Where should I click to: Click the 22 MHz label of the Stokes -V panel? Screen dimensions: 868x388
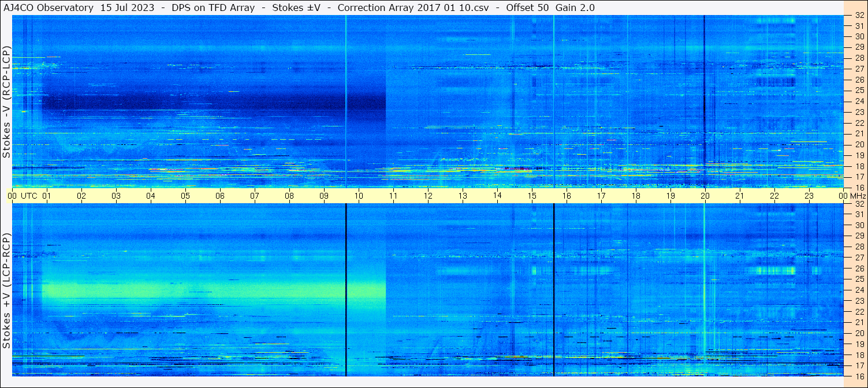click(859, 122)
